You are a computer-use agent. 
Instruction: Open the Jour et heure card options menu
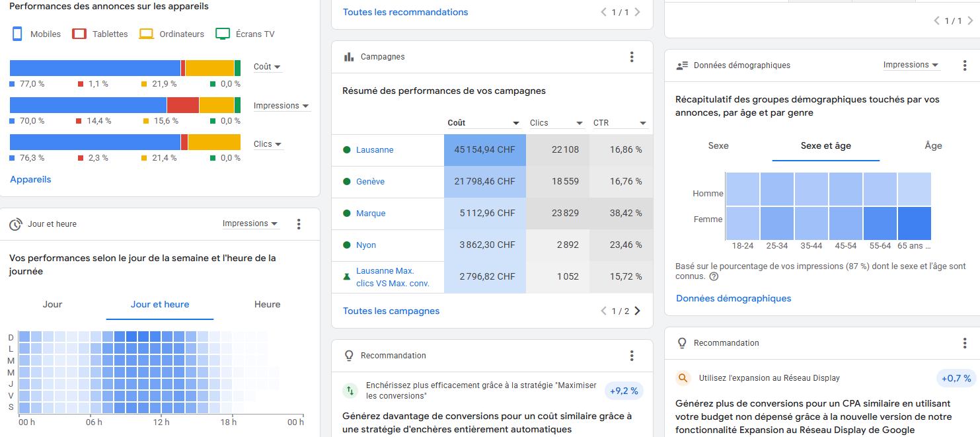coord(299,224)
